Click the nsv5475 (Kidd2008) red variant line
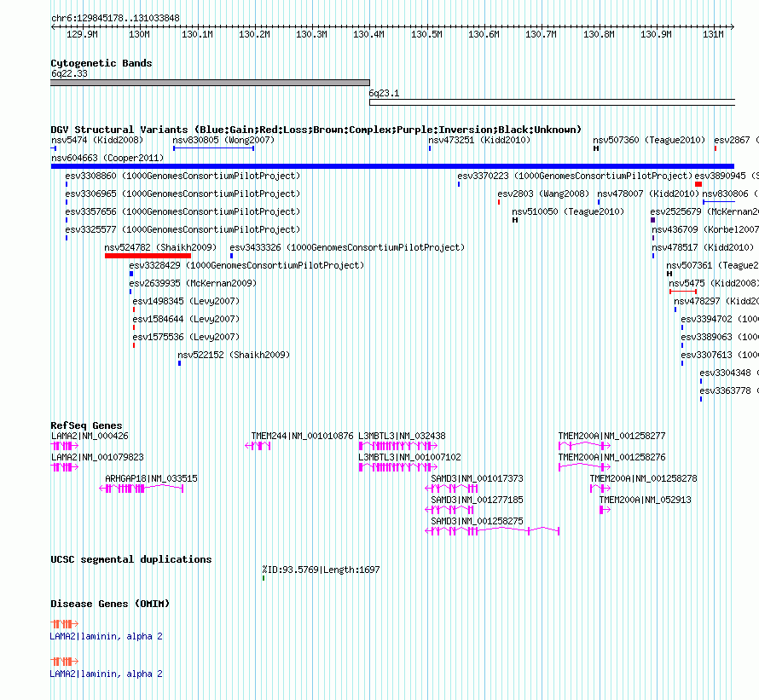This screenshot has height=700, width=759. pyautogui.click(x=683, y=292)
